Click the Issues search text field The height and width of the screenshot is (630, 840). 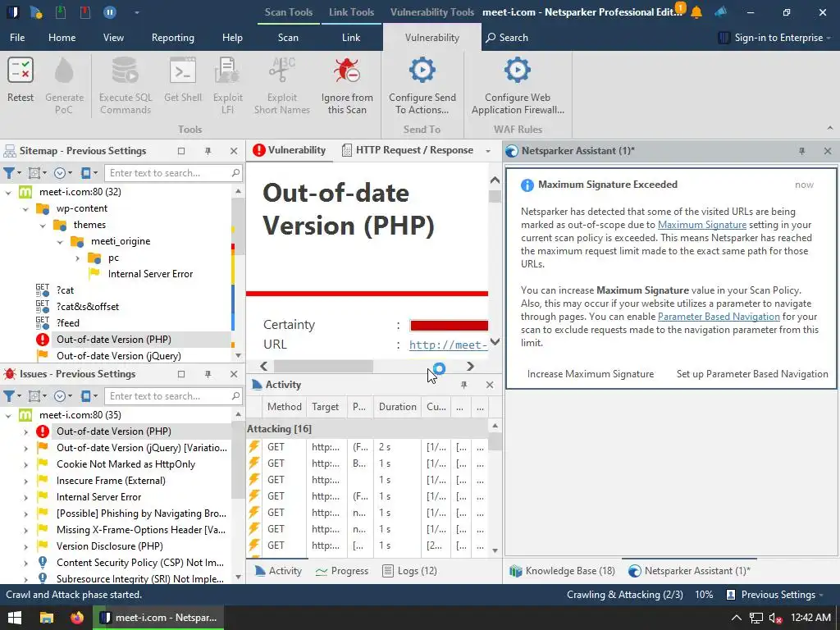point(168,396)
